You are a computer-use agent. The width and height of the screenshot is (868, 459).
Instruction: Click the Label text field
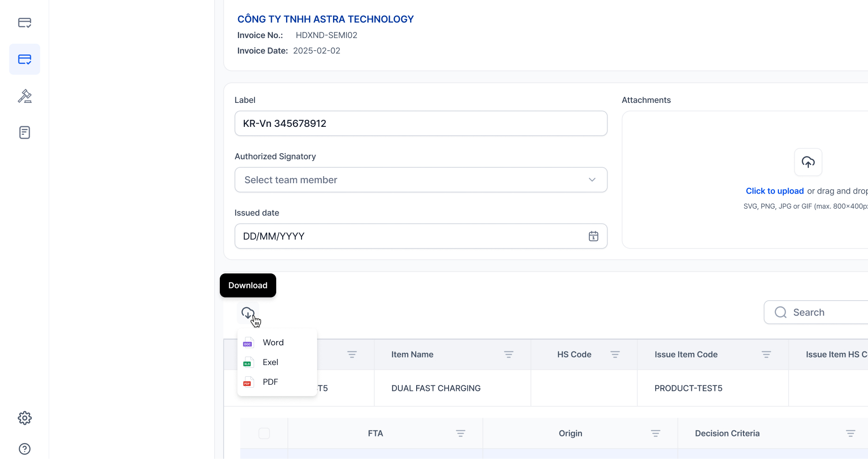[x=420, y=124]
